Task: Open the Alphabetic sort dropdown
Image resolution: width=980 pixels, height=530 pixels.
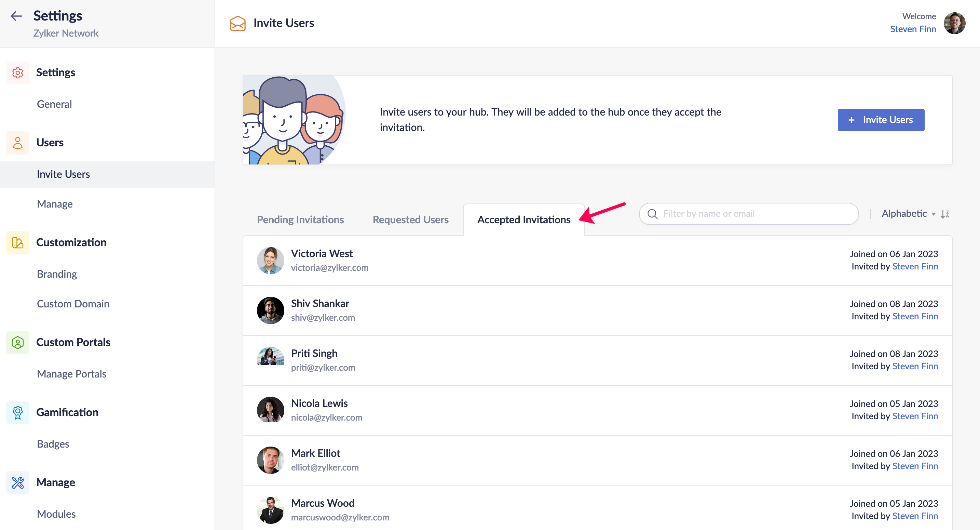Action: tap(908, 214)
